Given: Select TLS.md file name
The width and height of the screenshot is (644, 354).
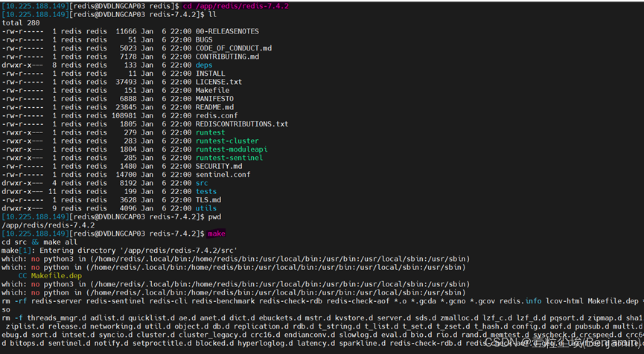Looking at the screenshot, I should click(x=208, y=200).
